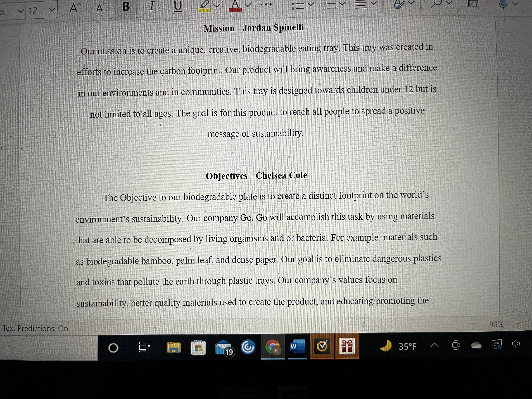The width and height of the screenshot is (532, 399).
Task: Click the Find magnifier icon
Action: click(436, 4)
